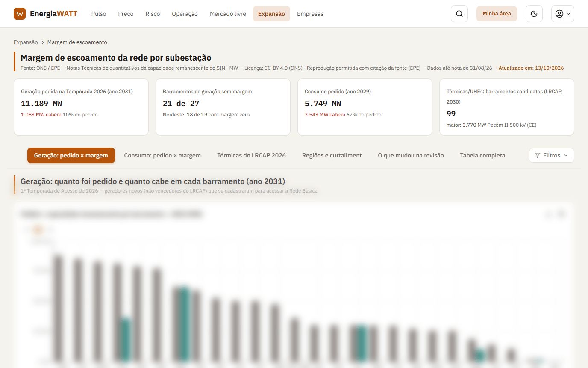Open the search magnifier button
The image size is (588, 368).
pyautogui.click(x=459, y=14)
